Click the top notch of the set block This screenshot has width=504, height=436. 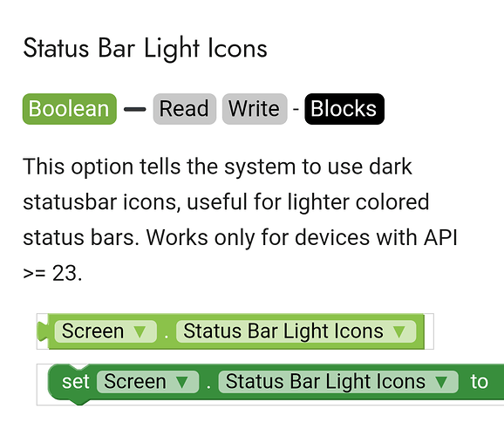79,369
